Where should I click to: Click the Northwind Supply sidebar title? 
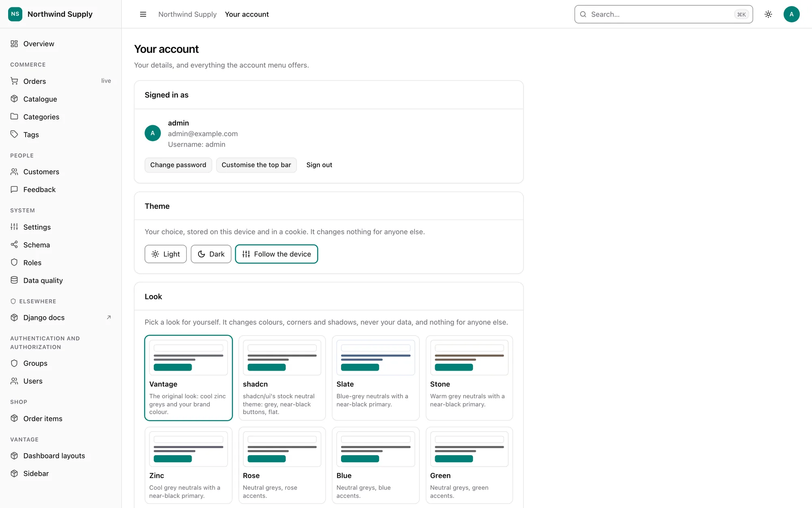pos(60,14)
